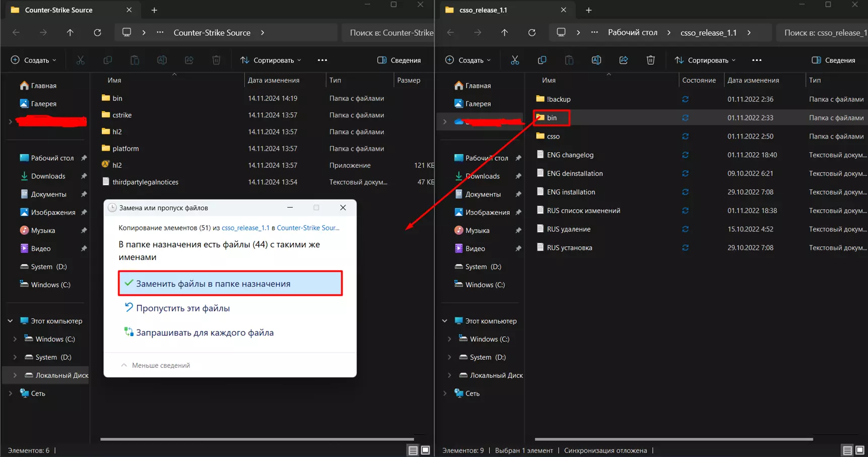Click the Rename icon in right window toolbar
This screenshot has width=868, height=457.
tap(596, 60)
